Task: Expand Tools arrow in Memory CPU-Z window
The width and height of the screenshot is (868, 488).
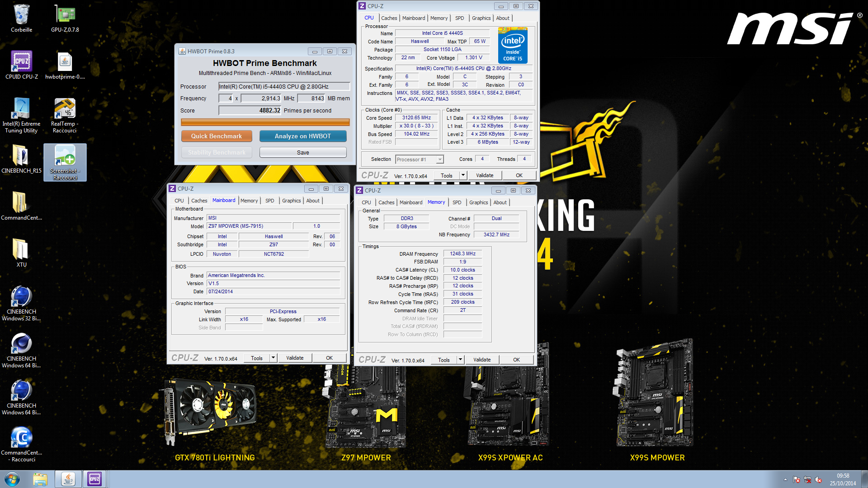Action: (460, 360)
